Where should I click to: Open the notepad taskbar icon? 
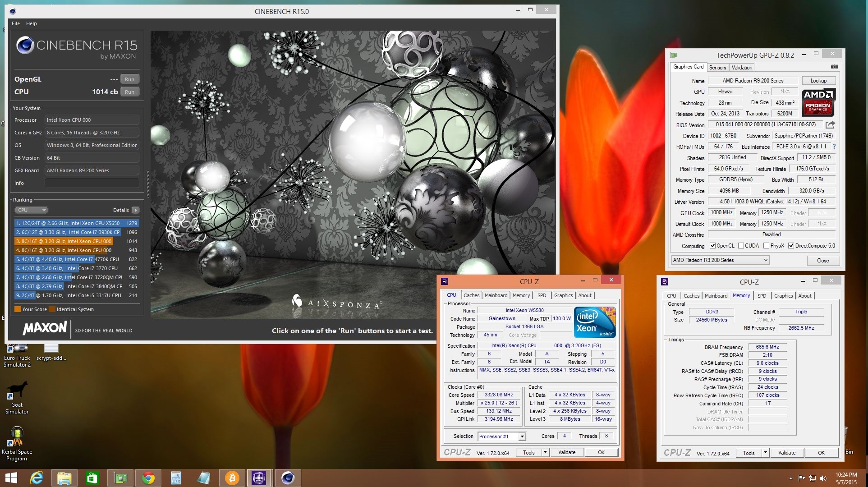click(204, 478)
